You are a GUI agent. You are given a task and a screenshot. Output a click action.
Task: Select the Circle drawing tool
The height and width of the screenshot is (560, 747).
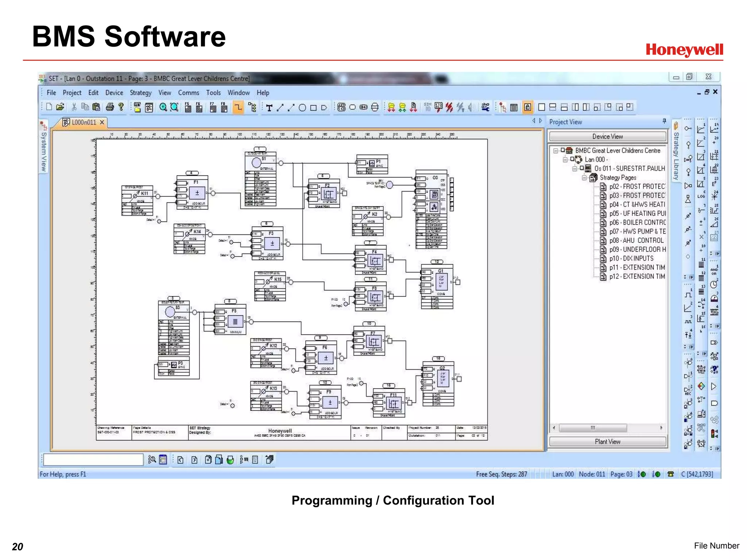click(302, 108)
